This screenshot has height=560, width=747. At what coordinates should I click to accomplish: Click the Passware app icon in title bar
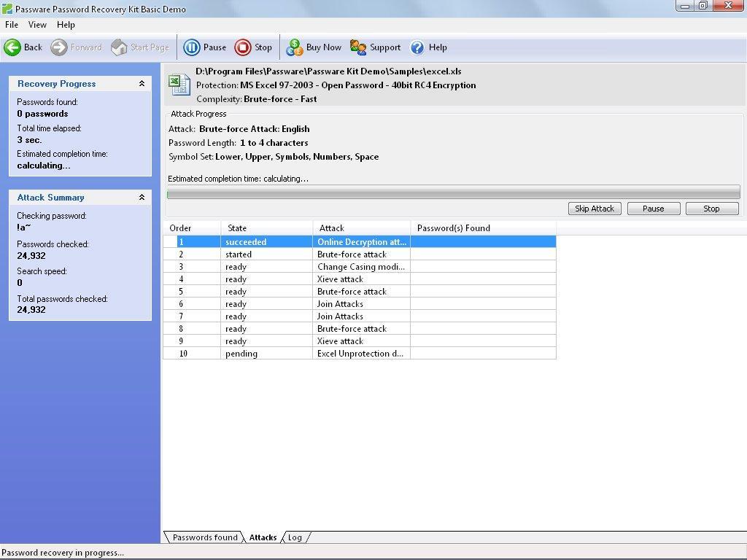tap(7, 9)
